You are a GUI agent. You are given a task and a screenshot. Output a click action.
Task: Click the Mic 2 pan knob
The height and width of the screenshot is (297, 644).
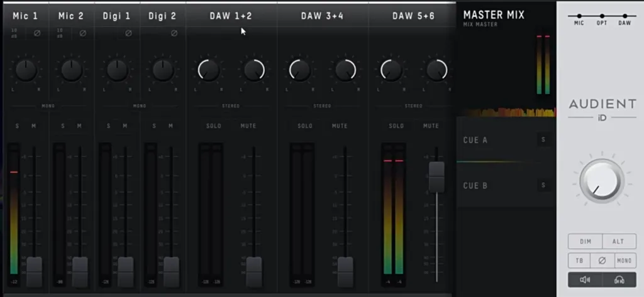pos(72,70)
